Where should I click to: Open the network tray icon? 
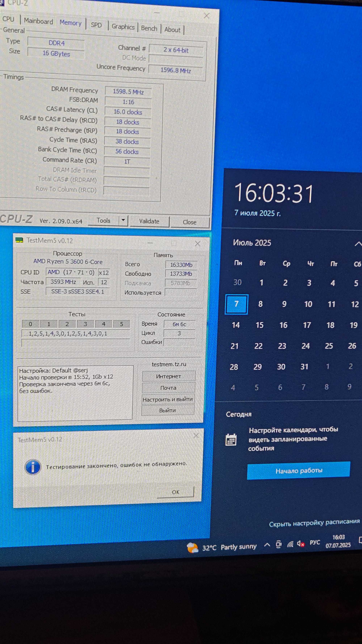pyautogui.click(x=290, y=544)
